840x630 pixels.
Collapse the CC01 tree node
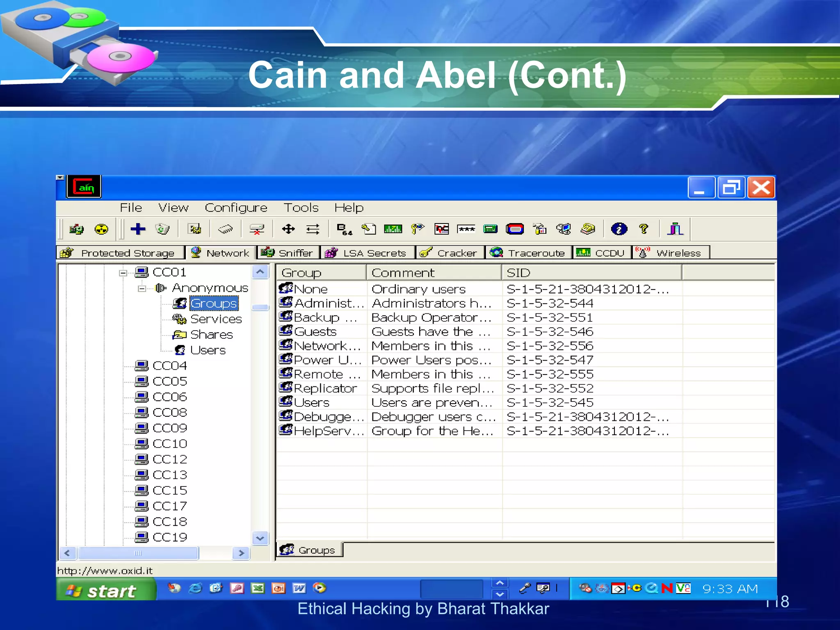point(123,273)
